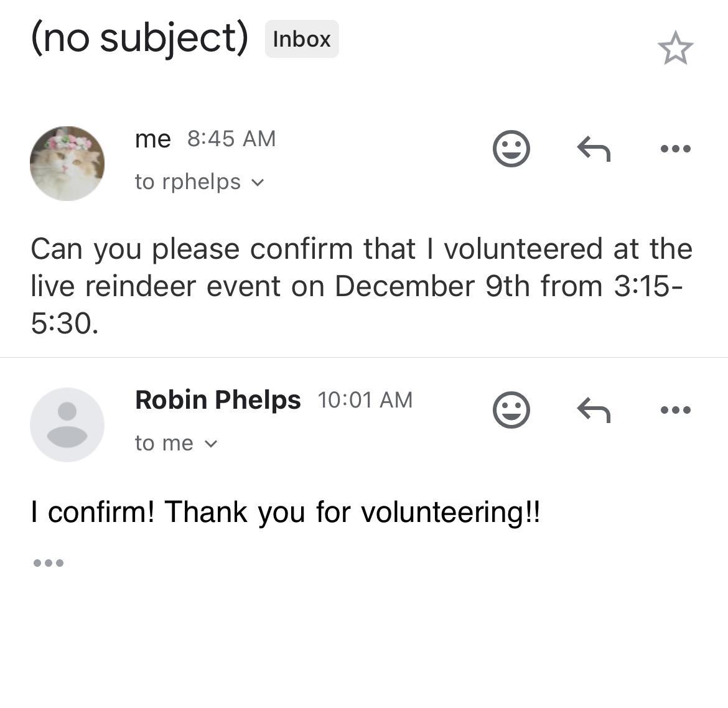This screenshot has width=728, height=708.
Task: Star this email conversation
Action: [x=675, y=49]
